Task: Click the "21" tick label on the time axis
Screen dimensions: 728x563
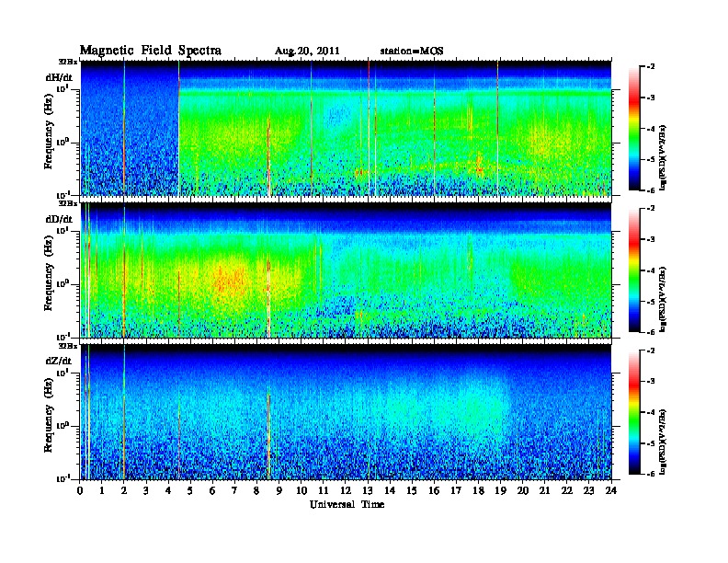Action: pyautogui.click(x=544, y=491)
